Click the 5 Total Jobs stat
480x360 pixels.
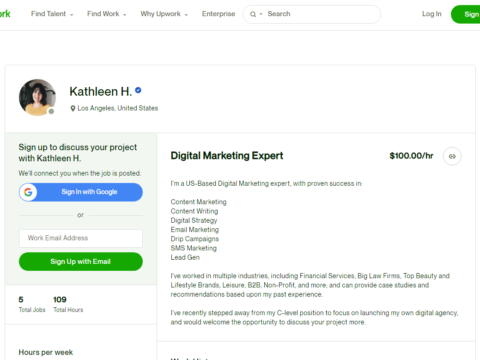32,304
